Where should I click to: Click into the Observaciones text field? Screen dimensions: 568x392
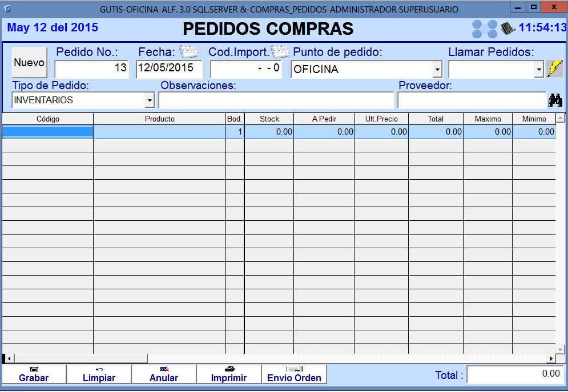pyautogui.click(x=276, y=100)
